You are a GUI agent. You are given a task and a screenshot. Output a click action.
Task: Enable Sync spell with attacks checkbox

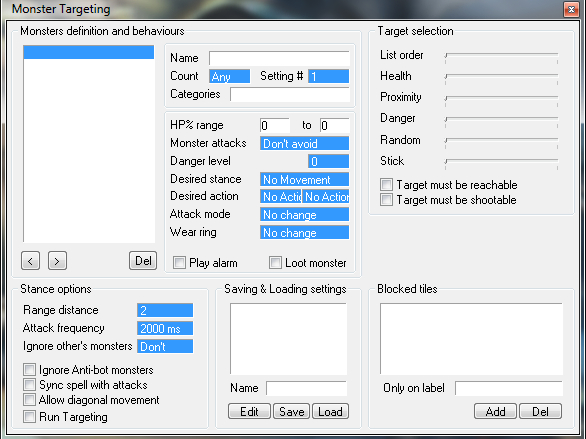(29, 384)
